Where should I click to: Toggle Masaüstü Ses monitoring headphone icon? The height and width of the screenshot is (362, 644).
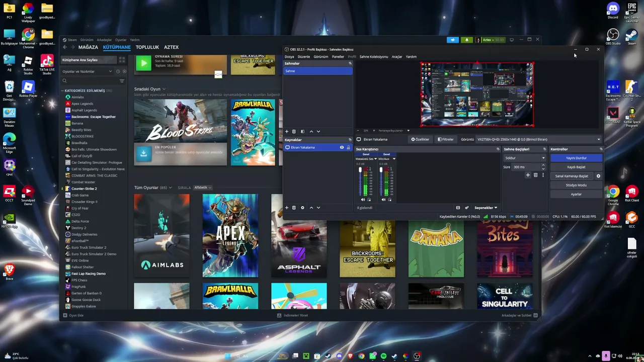point(369,200)
